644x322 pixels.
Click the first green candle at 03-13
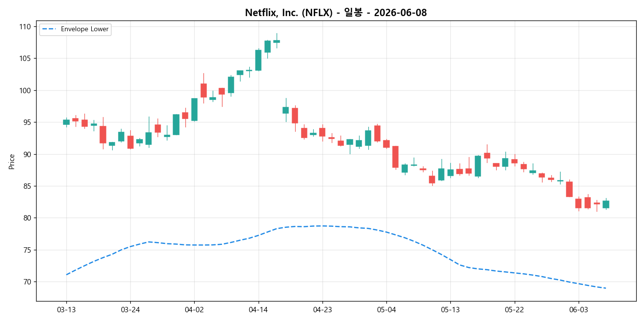point(66,122)
